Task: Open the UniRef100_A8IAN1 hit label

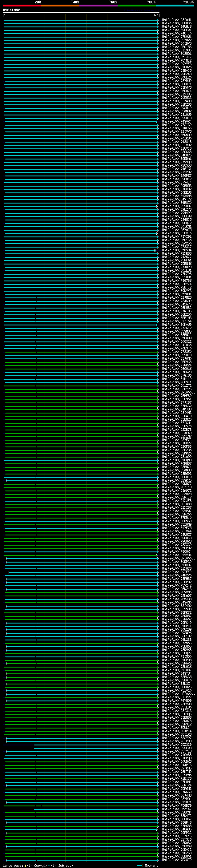Action: coord(176,20)
